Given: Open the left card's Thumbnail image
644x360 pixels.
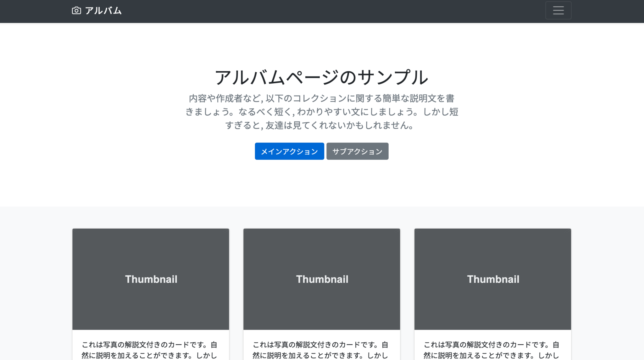Looking at the screenshot, I should [151, 279].
